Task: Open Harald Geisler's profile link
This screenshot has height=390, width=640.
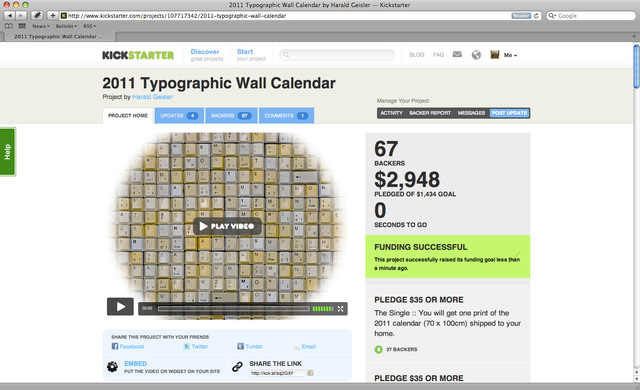Action: click(152, 97)
